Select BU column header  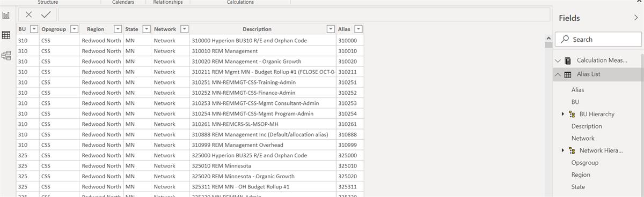click(x=22, y=29)
